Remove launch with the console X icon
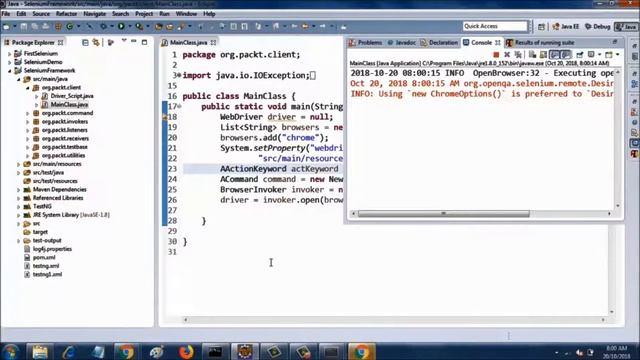Screen dimensions: 640x360 tap(507, 55)
